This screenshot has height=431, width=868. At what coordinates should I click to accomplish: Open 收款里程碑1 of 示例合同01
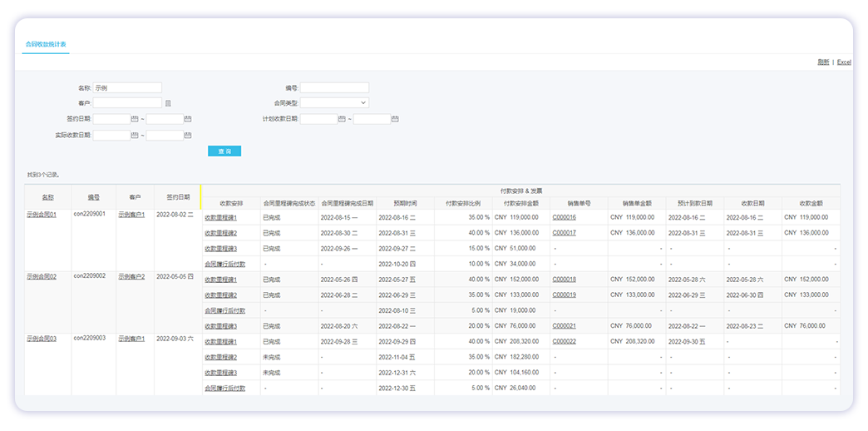(x=221, y=217)
